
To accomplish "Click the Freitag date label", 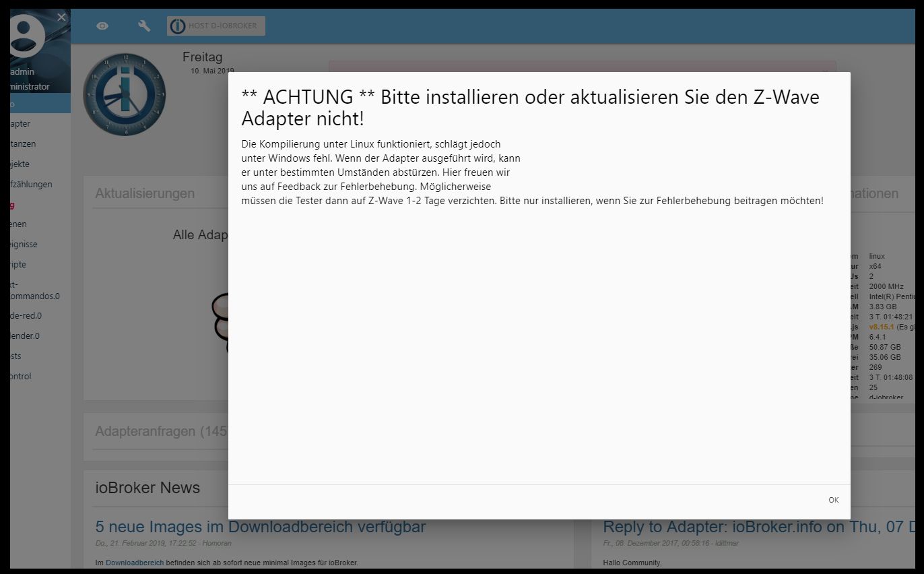I will pyautogui.click(x=202, y=57).
